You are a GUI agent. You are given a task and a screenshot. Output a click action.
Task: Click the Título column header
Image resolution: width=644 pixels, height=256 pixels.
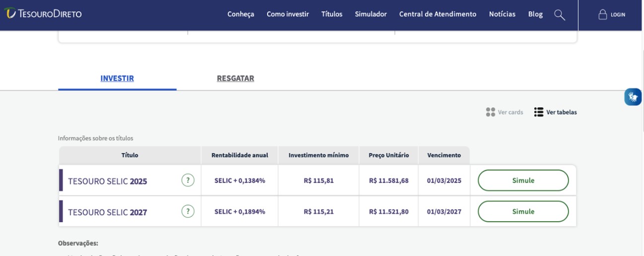point(130,155)
